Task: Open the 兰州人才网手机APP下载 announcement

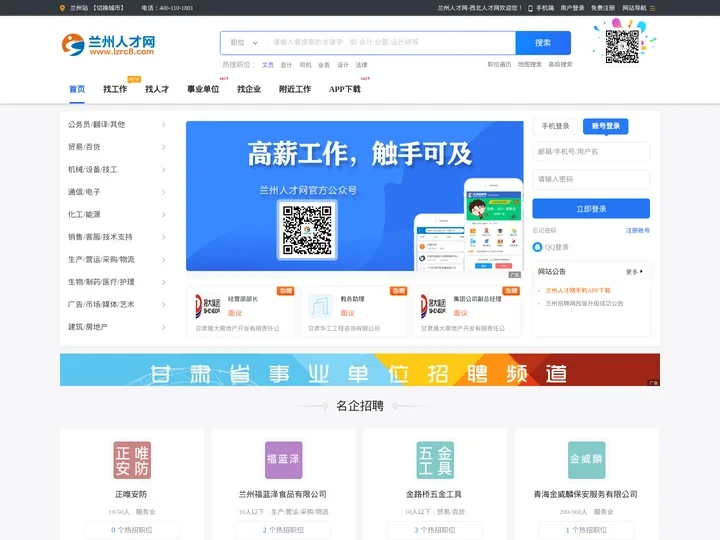Action: (578, 291)
